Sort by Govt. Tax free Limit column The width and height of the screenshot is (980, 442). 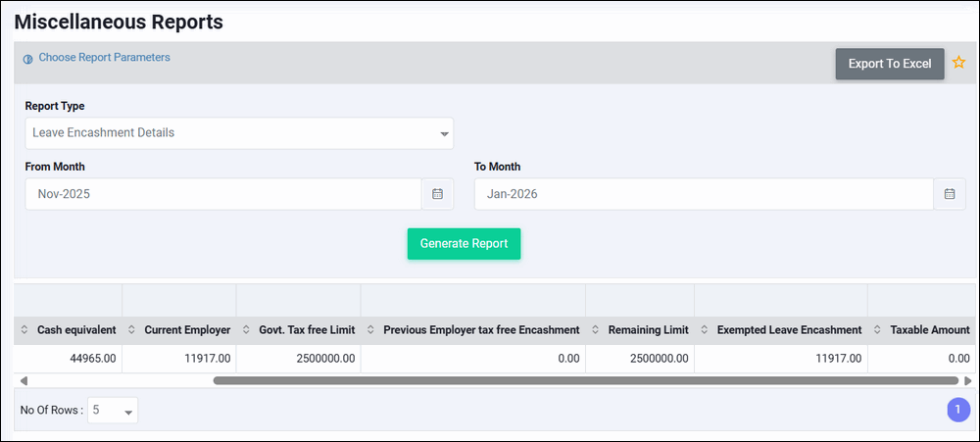click(246, 330)
